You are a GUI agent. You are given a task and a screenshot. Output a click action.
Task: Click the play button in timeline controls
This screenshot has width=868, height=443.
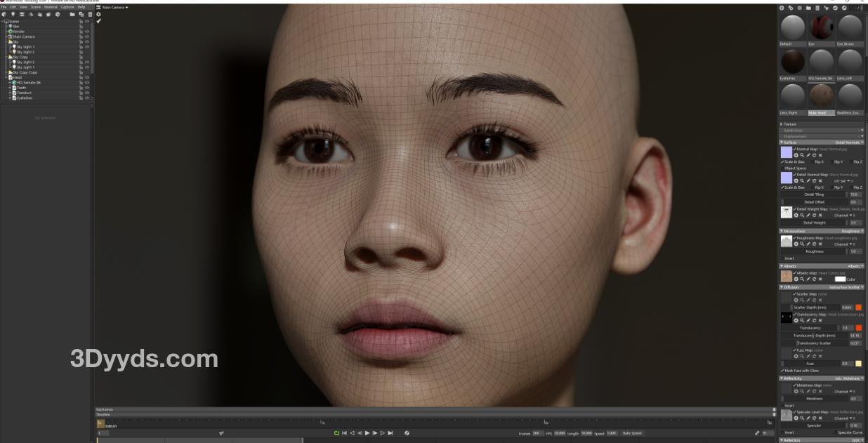click(x=367, y=433)
